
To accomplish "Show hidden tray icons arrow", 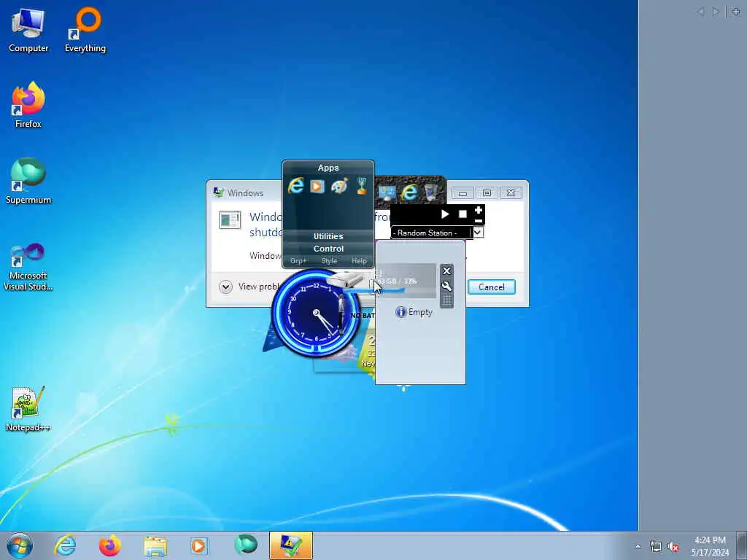I will [638, 546].
